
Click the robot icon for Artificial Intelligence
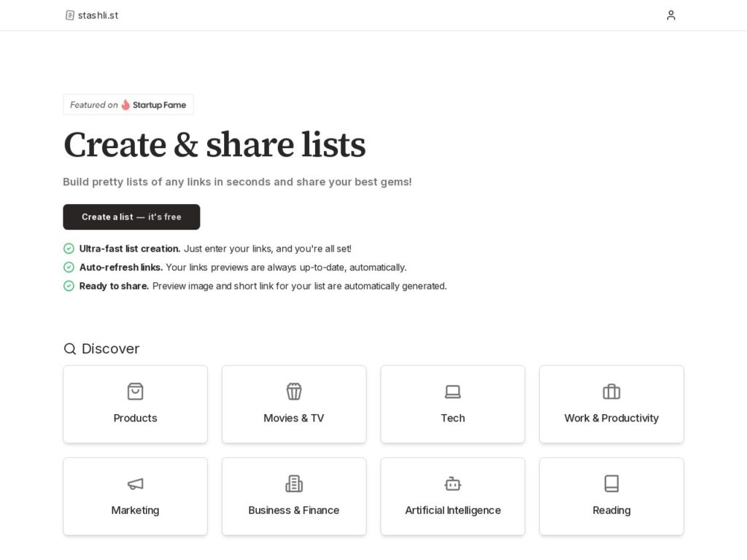pyautogui.click(x=452, y=484)
